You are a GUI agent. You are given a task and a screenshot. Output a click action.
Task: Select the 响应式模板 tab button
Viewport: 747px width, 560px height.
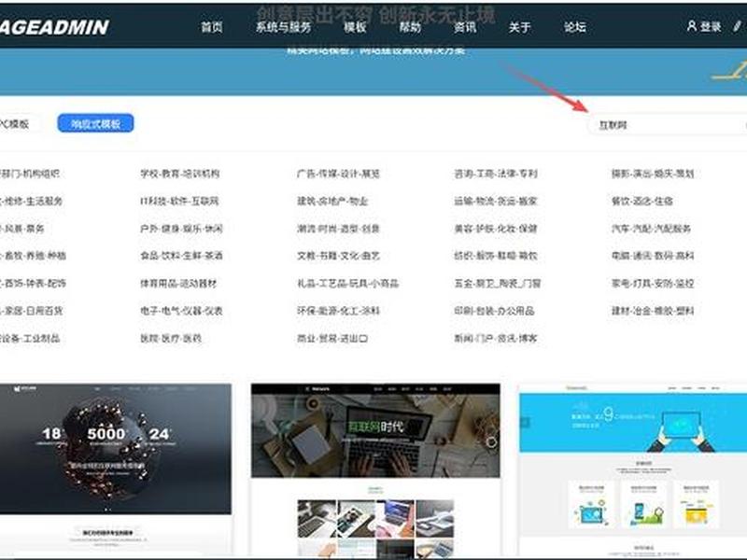pos(95,124)
